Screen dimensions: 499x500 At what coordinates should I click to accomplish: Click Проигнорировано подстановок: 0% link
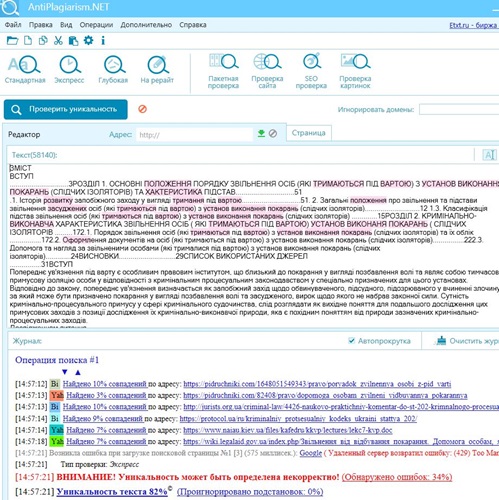(x=250, y=492)
